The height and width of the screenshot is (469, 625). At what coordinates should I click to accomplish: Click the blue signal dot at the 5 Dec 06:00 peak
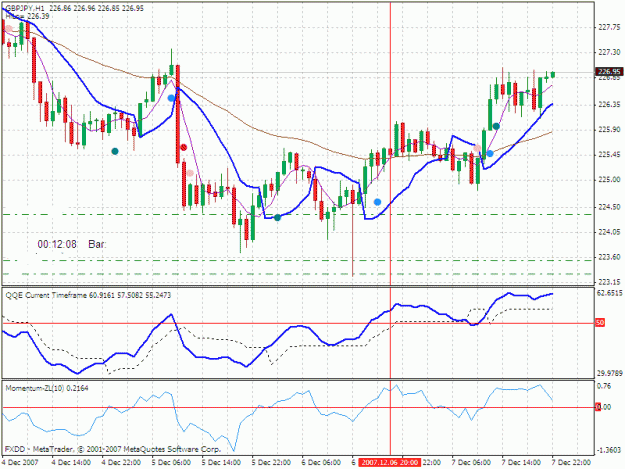171,98
